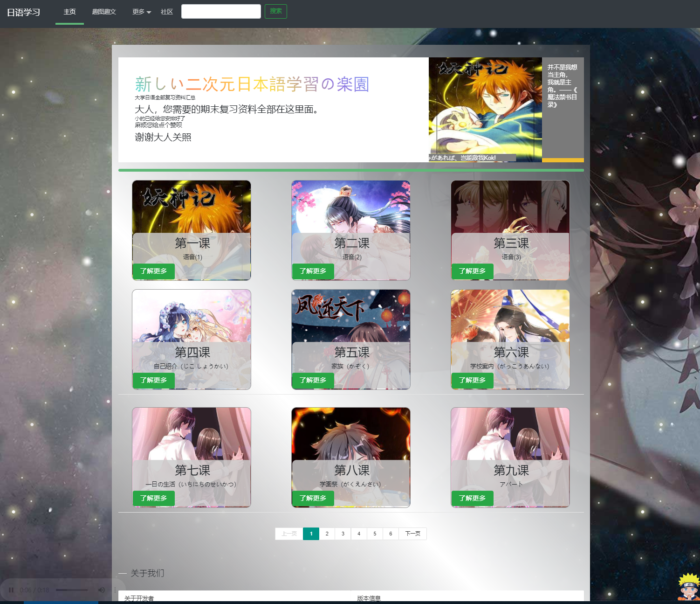The image size is (700, 604).
Task: Click 了解更多 for 第四课
Action: click(154, 381)
